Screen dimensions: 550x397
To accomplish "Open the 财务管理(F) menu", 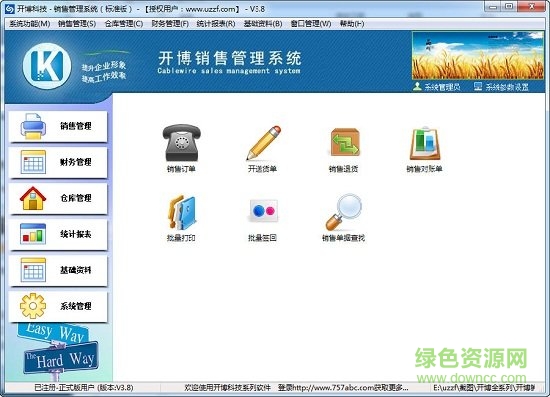I will pos(170,24).
